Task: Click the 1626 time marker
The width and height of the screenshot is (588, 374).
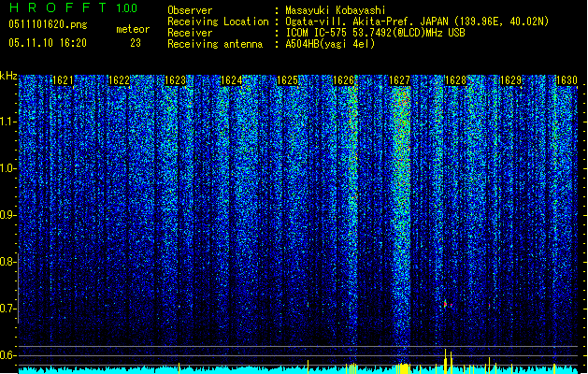Action: [x=343, y=80]
